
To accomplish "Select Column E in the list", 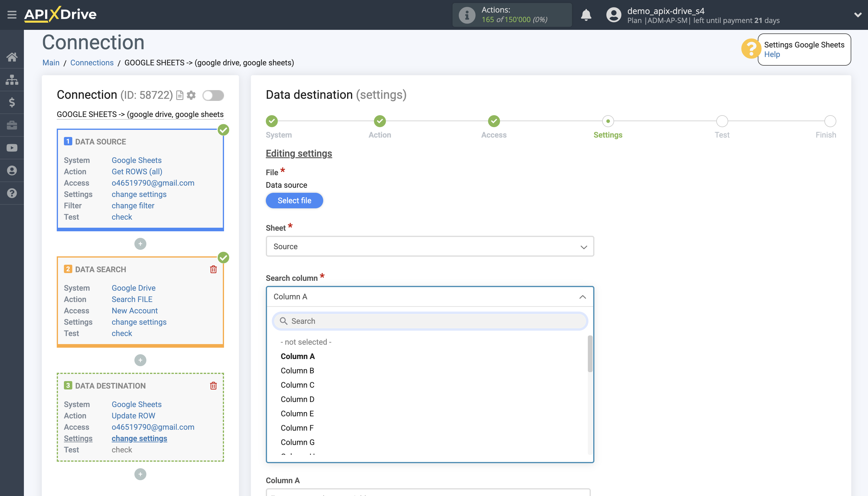I will click(297, 414).
